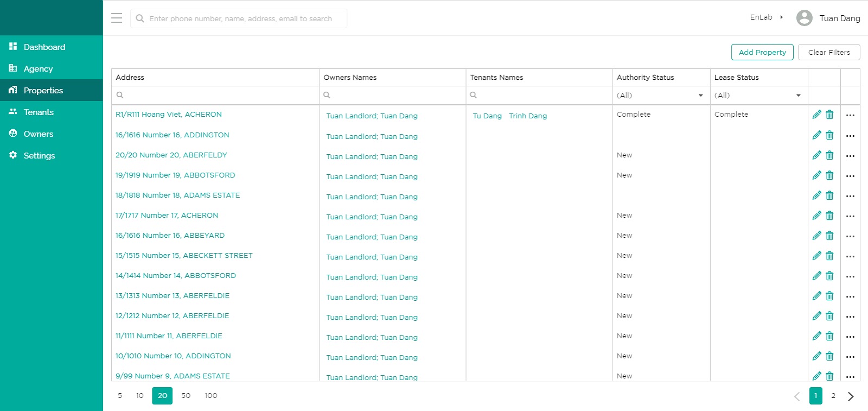
Task: Click the edit pencil for R1/R111 Hoang Viet
Action: point(816,115)
